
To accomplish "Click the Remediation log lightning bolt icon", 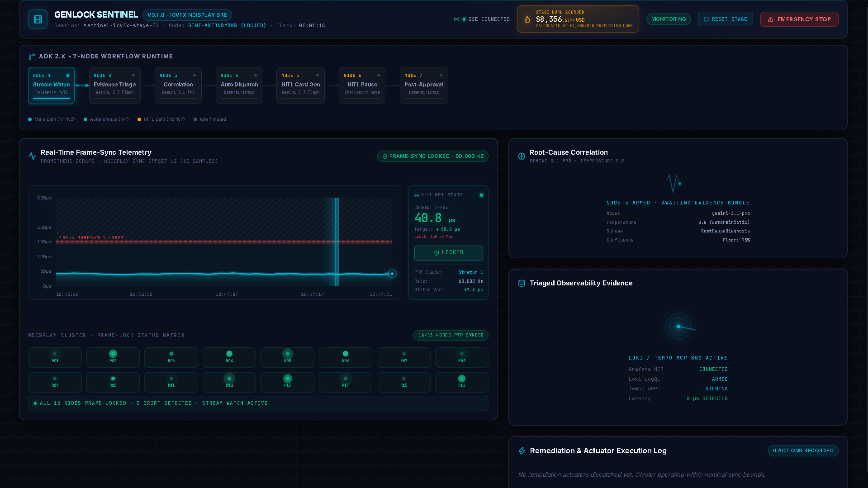I will pyautogui.click(x=522, y=451).
